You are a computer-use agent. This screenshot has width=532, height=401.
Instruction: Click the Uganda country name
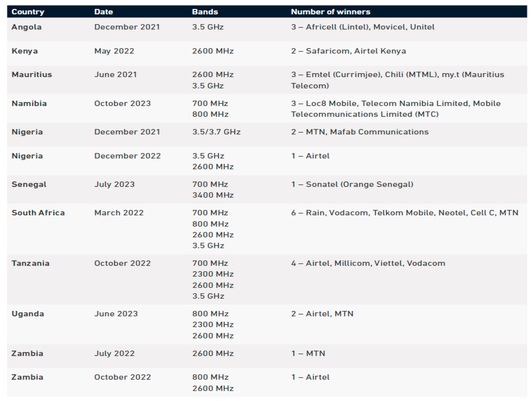click(x=28, y=314)
